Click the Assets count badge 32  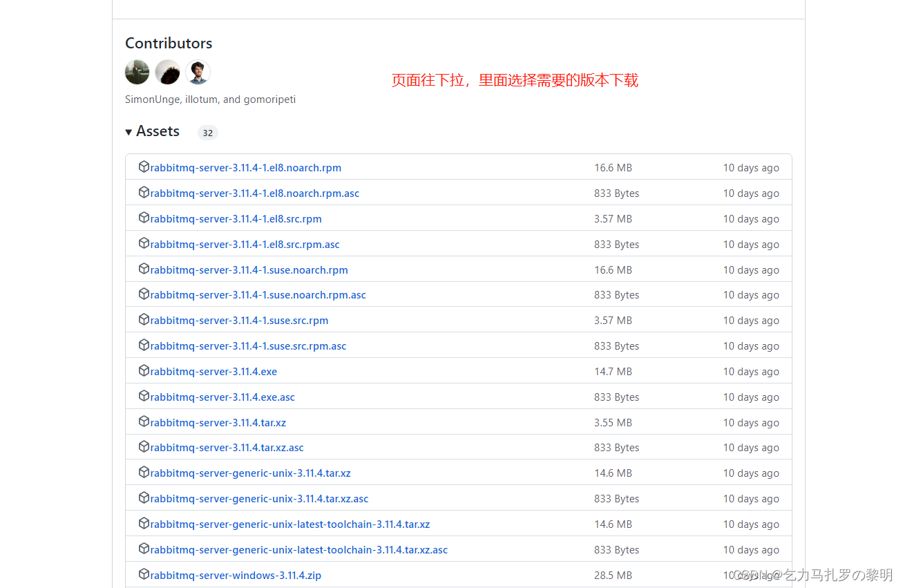[208, 133]
